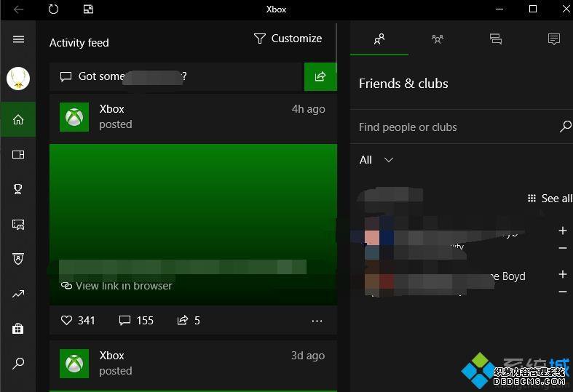This screenshot has height=392, width=573.
Task: Open more options on 4h ago post
Action: 317,321
